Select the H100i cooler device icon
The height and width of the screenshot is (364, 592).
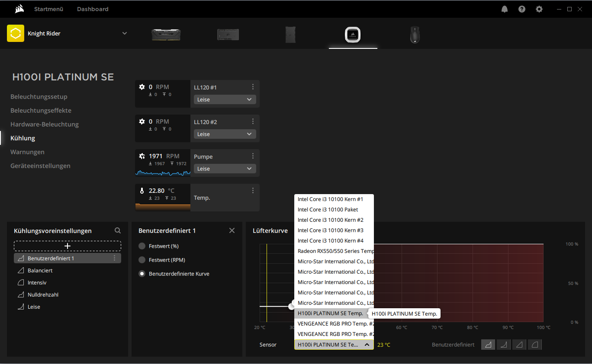[353, 35]
